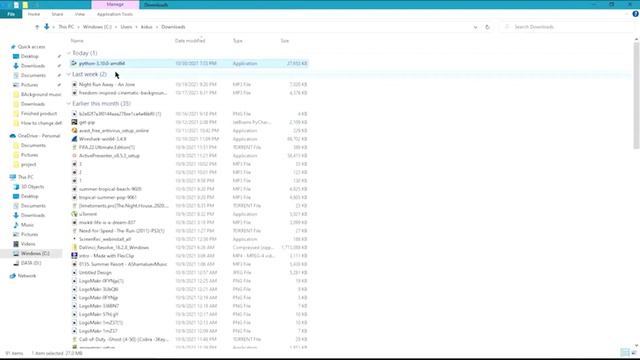Open the Finished product folder
Image resolution: width=640 pixels, height=360 pixels.
[x=39, y=113]
